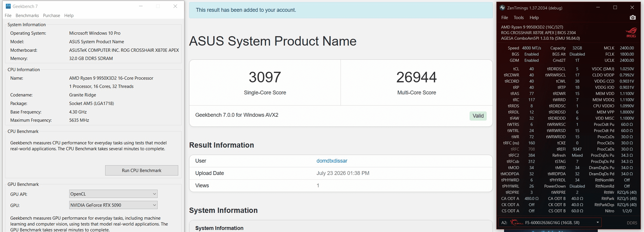Open the GPU API dropdown showing OpenCL
The height and width of the screenshot is (232, 644).
(113, 194)
